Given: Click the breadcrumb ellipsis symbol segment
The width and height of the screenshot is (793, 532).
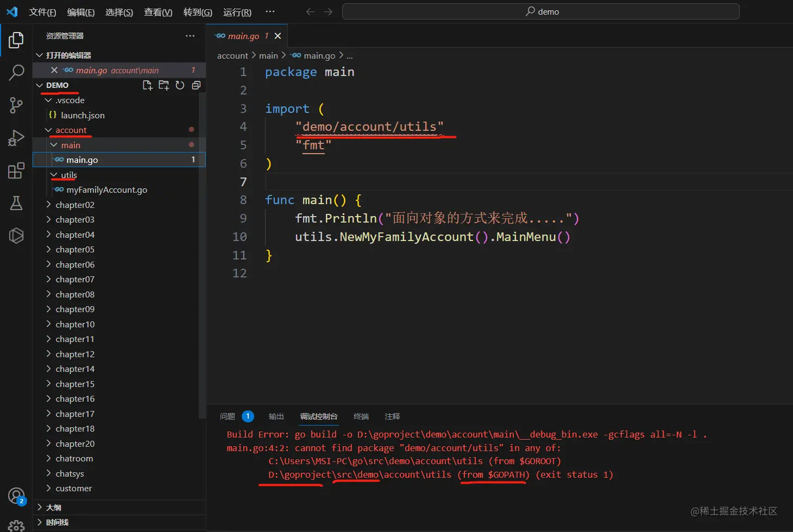Looking at the screenshot, I should pos(350,55).
